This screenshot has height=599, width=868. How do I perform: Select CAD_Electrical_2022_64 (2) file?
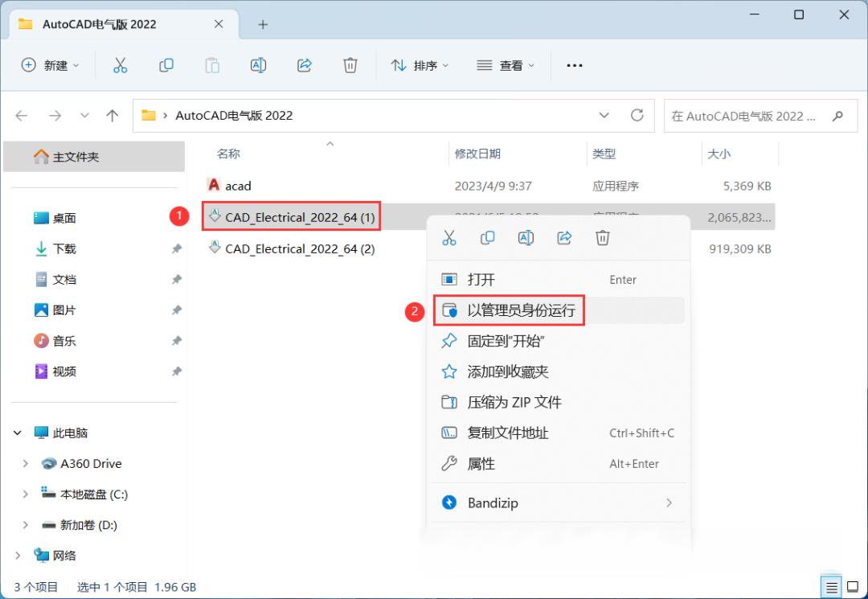[x=292, y=248]
